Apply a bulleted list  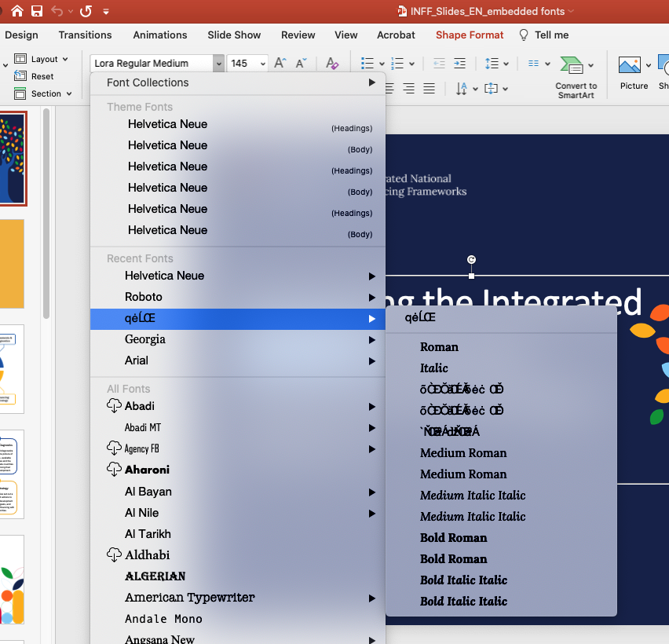click(x=367, y=63)
